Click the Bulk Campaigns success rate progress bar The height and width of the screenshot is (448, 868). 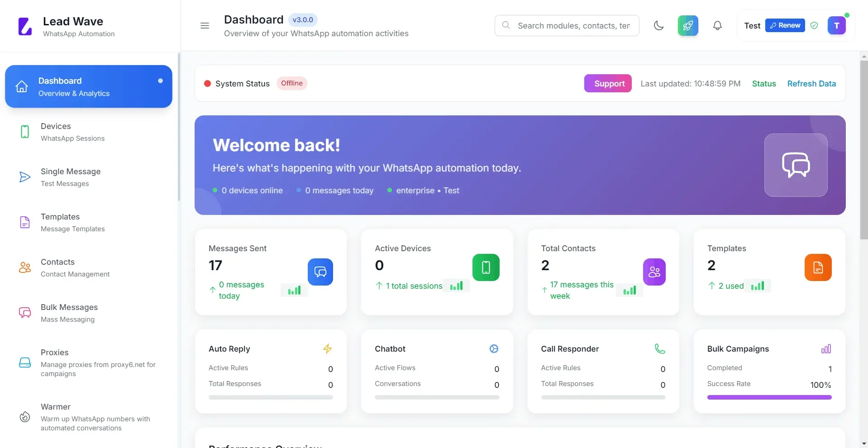click(769, 397)
